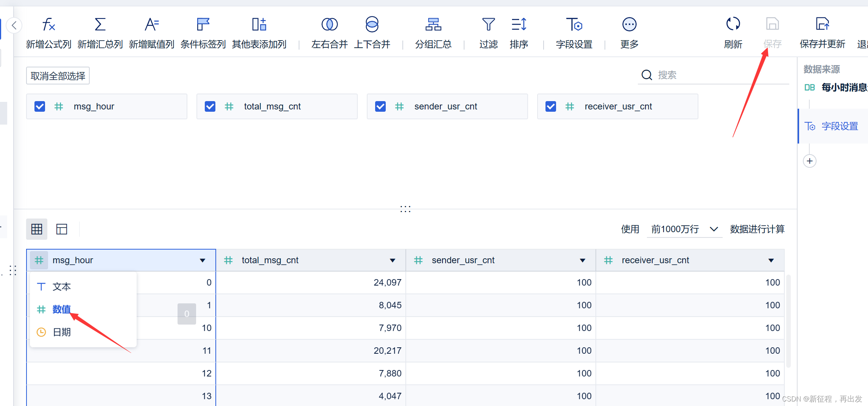This screenshot has height=406, width=868.
Task: Click the 每小时消息 data source entry
Action: pos(836,87)
